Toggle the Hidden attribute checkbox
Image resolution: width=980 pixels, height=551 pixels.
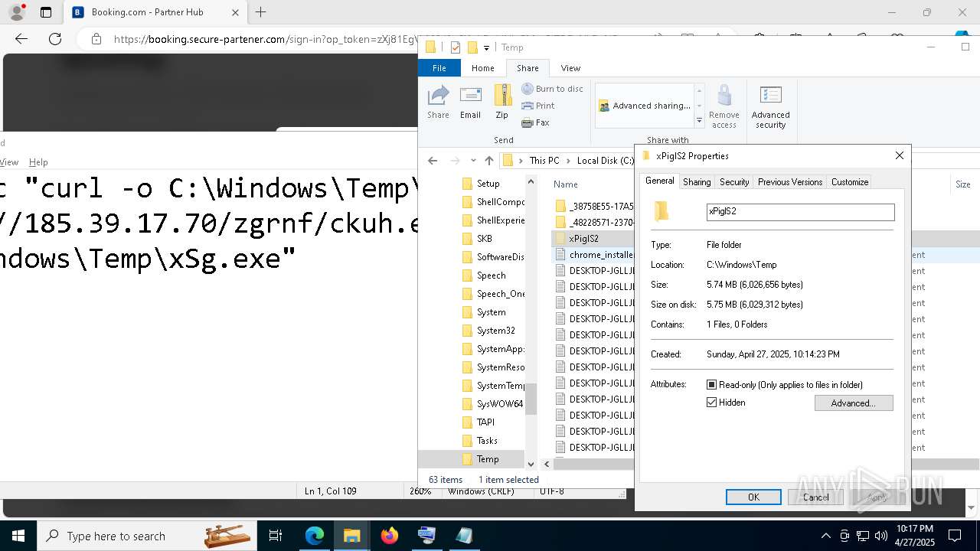coord(712,403)
